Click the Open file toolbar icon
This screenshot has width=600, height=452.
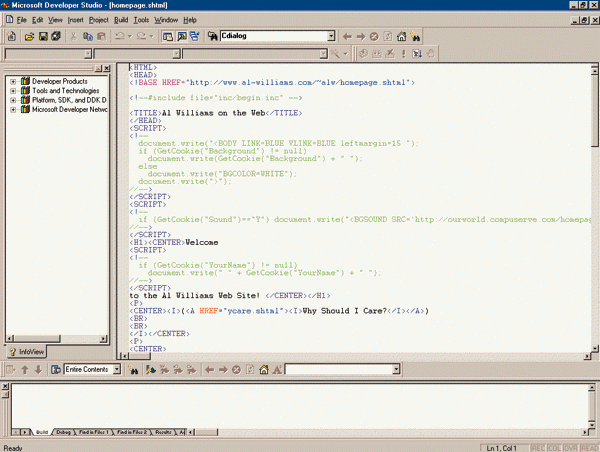[x=29, y=37]
